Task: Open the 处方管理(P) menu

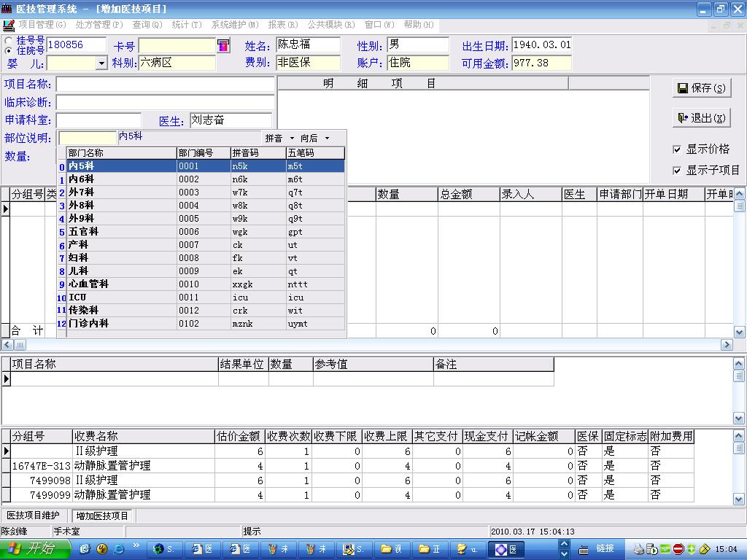Action: pos(99,25)
